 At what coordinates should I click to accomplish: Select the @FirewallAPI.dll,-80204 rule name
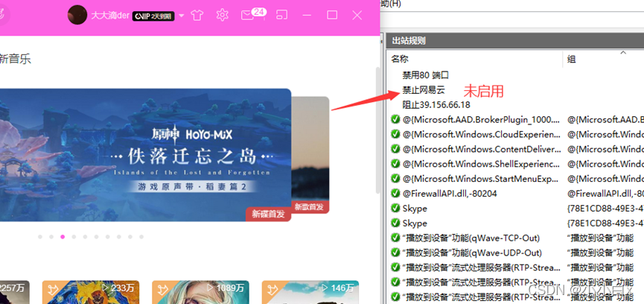(450, 194)
